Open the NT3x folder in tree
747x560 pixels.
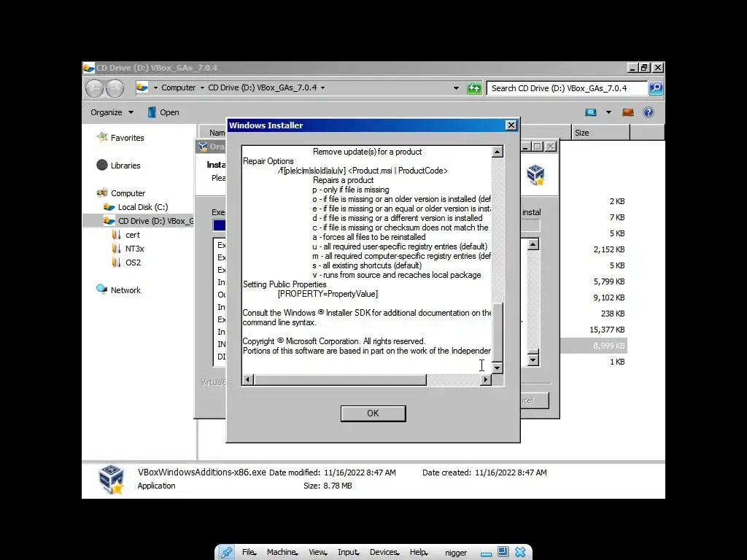point(134,249)
